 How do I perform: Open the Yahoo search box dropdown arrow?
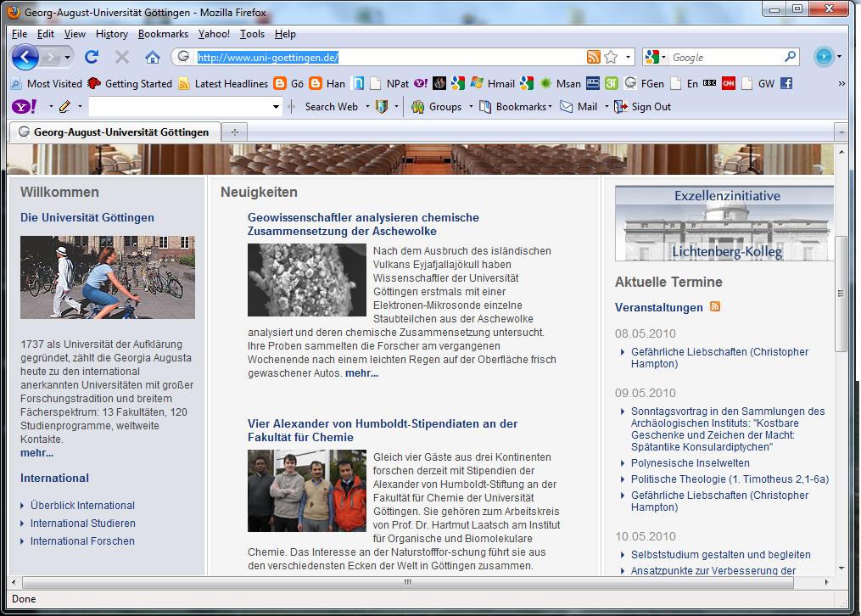click(276, 107)
